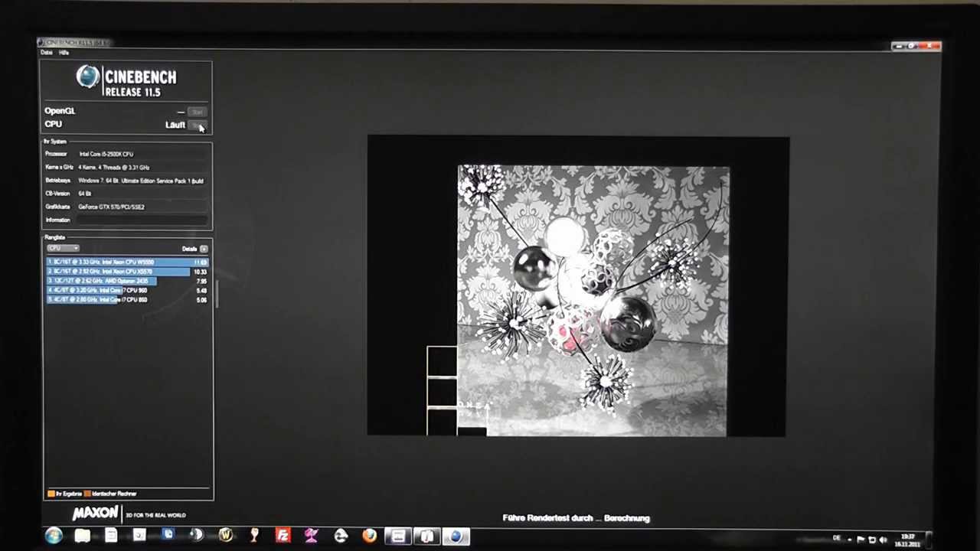Viewport: 980px width, 551px height.
Task: Open the wine glass taskbar icon
Action: tap(254, 536)
